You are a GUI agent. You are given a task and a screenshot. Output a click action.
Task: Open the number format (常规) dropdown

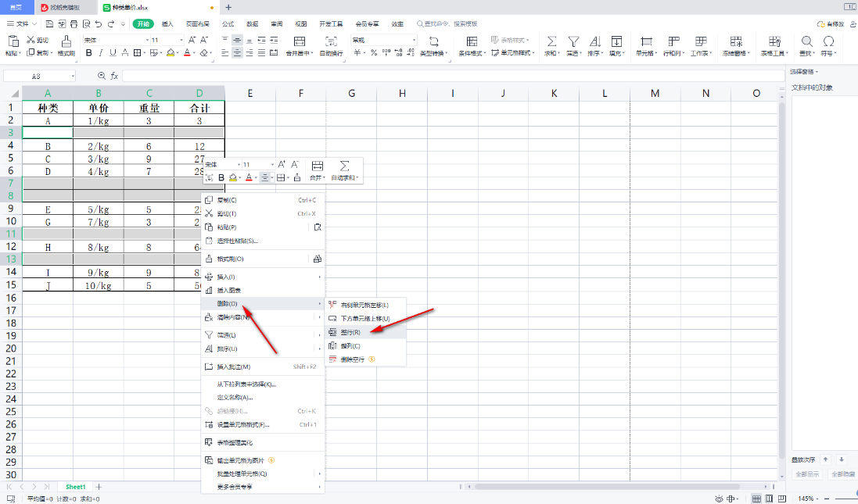[x=414, y=40]
